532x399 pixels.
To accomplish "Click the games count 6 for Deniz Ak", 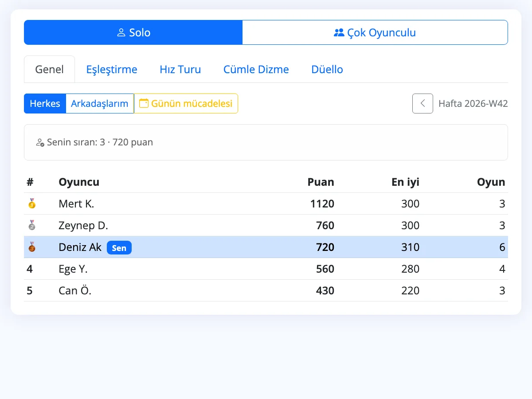I will [502, 247].
